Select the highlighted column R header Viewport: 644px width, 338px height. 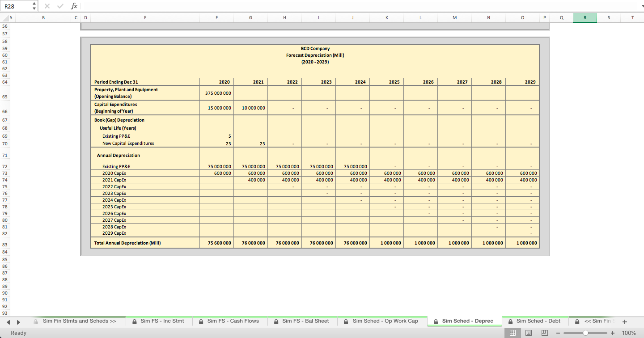point(585,18)
